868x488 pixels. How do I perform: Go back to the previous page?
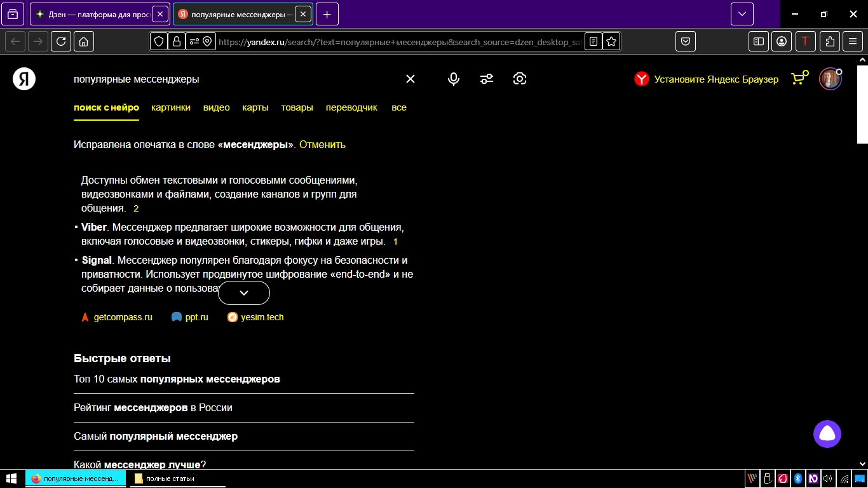tap(15, 41)
